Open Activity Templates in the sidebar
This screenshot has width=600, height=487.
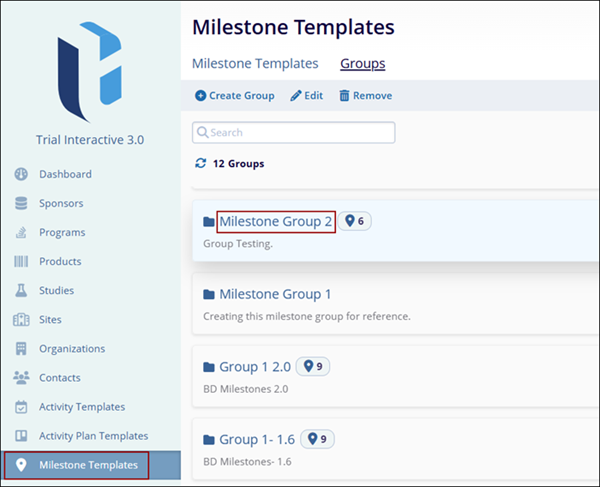(x=82, y=407)
